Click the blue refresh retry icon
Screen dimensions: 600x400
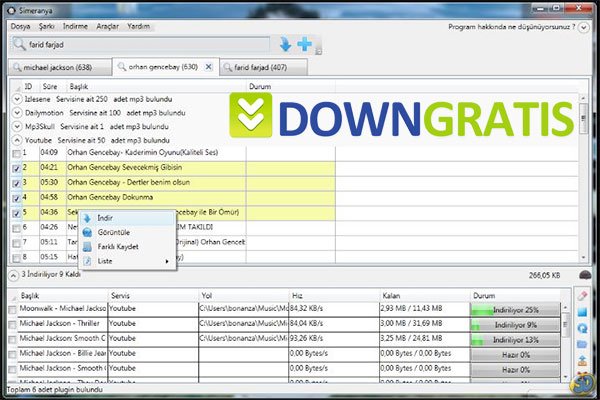tap(582, 328)
